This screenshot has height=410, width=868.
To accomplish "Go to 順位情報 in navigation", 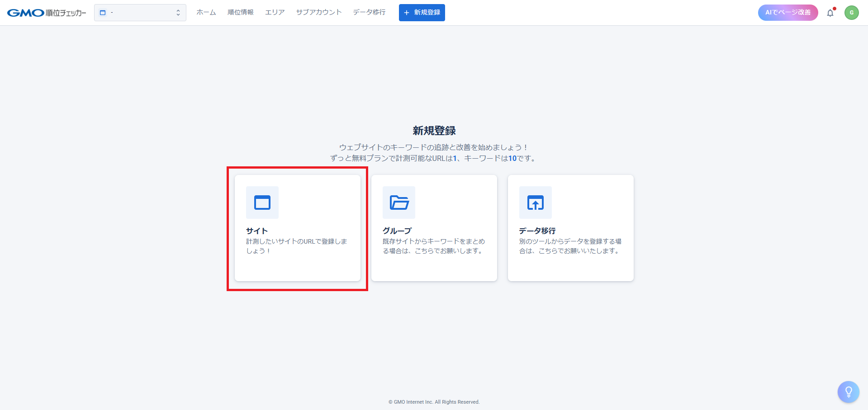I will [x=241, y=12].
